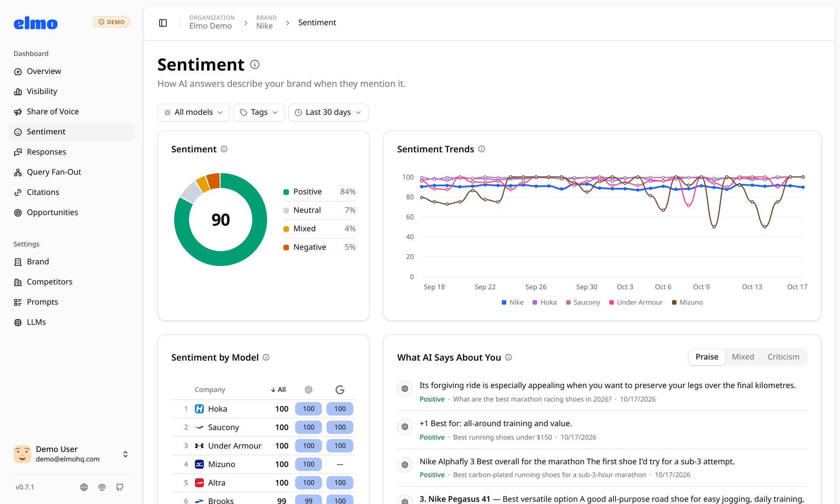Open the globe website icon in footer
This screenshot has width=840, height=504.
(x=84, y=487)
